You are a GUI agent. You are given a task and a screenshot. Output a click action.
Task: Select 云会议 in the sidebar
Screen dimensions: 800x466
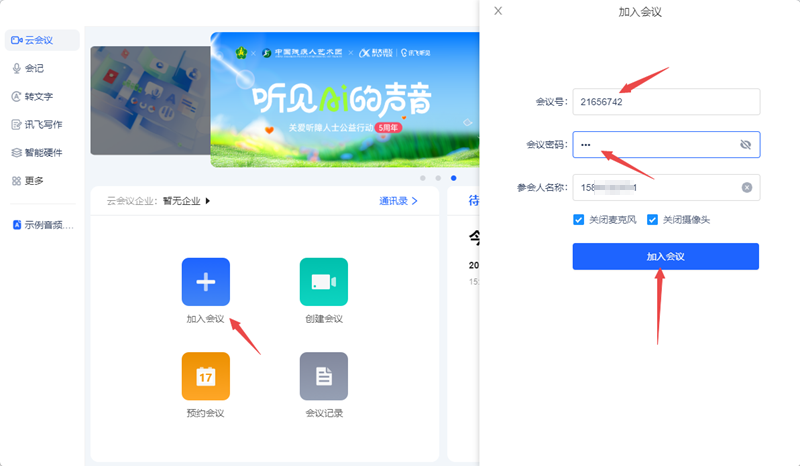(x=42, y=40)
